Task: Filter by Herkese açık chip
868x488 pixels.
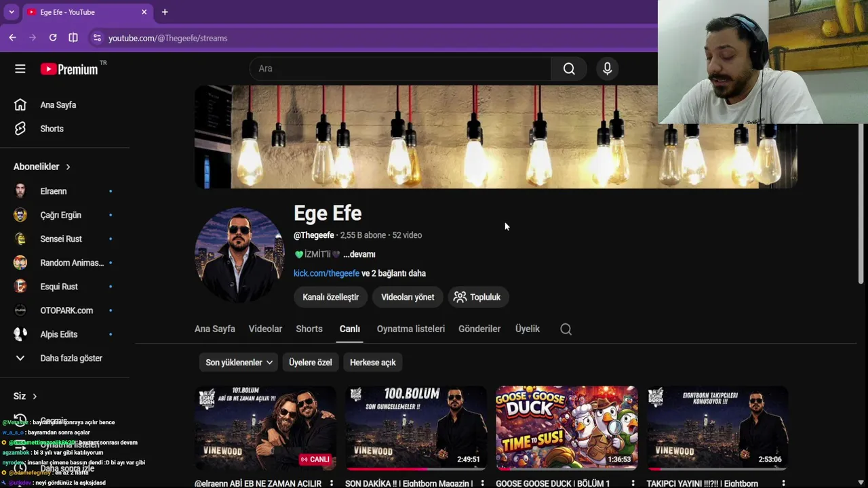Action: point(373,363)
